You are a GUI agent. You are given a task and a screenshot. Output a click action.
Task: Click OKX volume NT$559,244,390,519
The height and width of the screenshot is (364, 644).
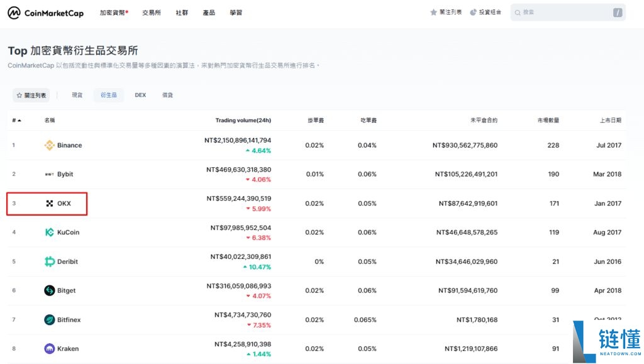pos(238,199)
